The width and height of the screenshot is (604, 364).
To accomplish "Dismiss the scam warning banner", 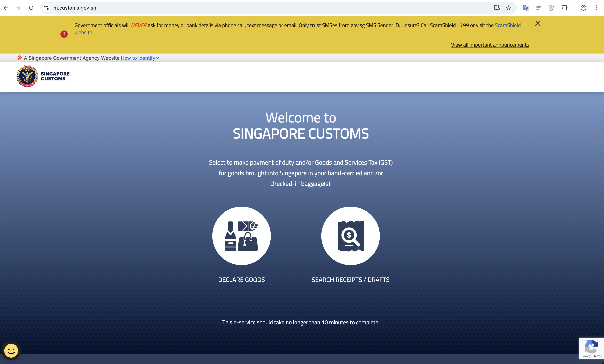I will [x=538, y=23].
